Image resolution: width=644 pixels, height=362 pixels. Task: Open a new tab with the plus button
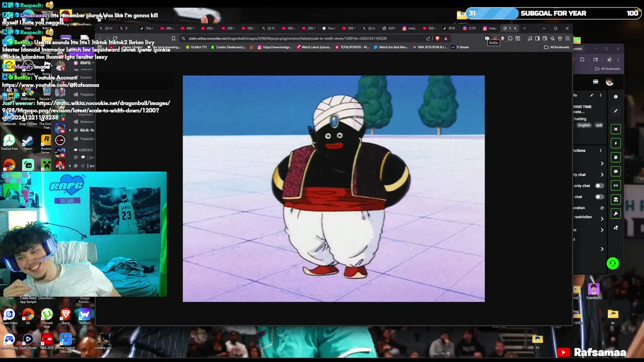pos(524,28)
